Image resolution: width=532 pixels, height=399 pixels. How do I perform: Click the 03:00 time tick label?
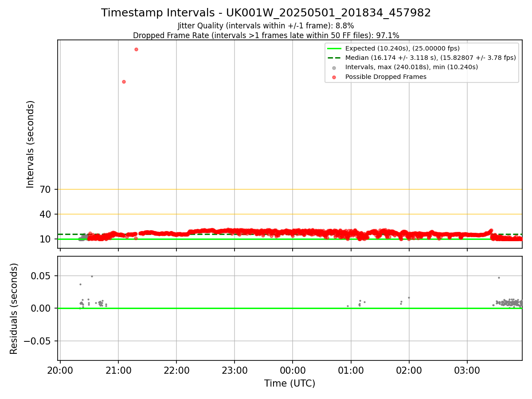coord(467,371)
